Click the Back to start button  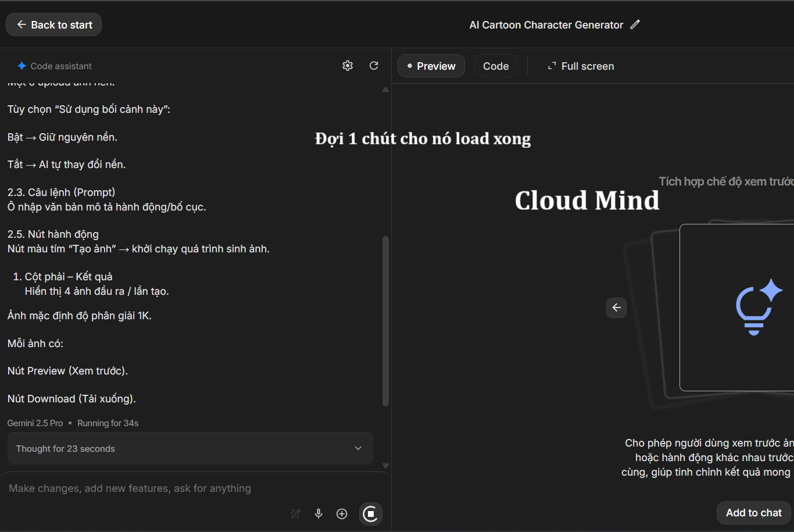point(54,24)
